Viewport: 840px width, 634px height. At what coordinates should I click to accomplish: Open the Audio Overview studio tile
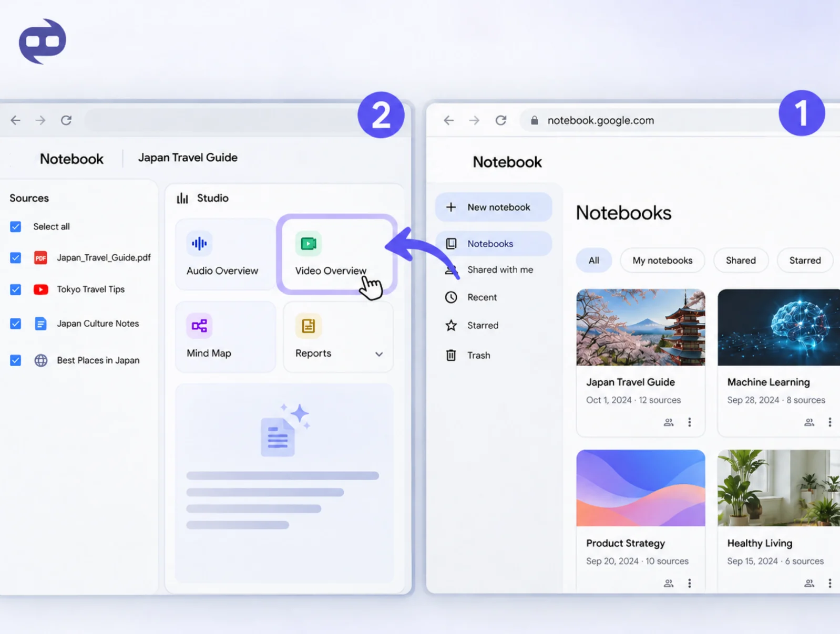click(225, 254)
